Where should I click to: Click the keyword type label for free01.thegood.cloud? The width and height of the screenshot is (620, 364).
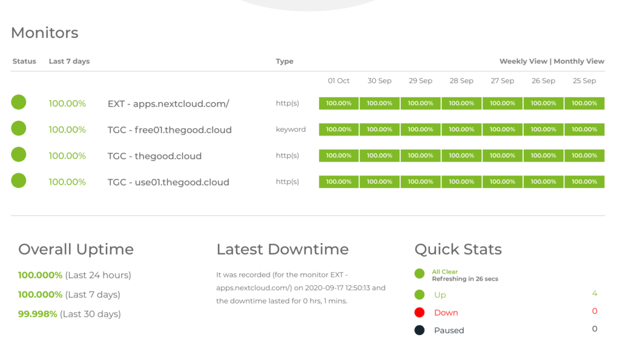pyautogui.click(x=291, y=129)
